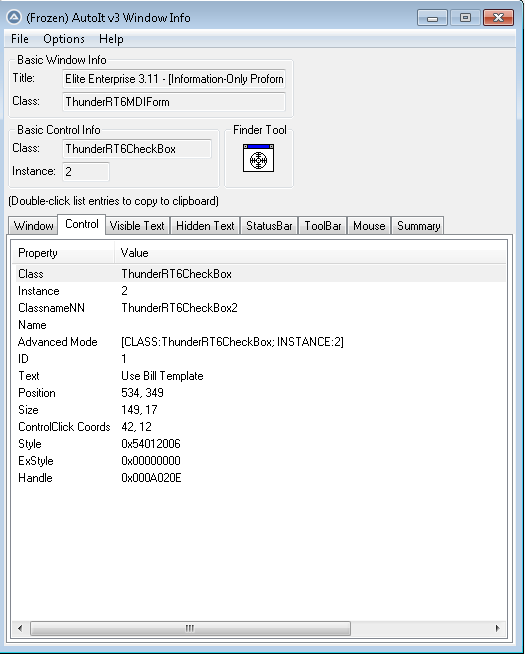This screenshot has width=525, height=654.
Task: Show the Mouse tab
Action: [x=369, y=226]
